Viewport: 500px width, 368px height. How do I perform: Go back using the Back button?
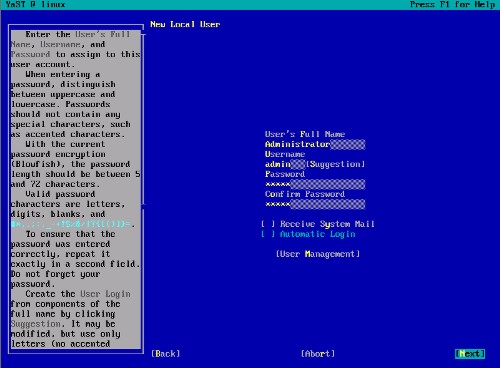[166, 354]
